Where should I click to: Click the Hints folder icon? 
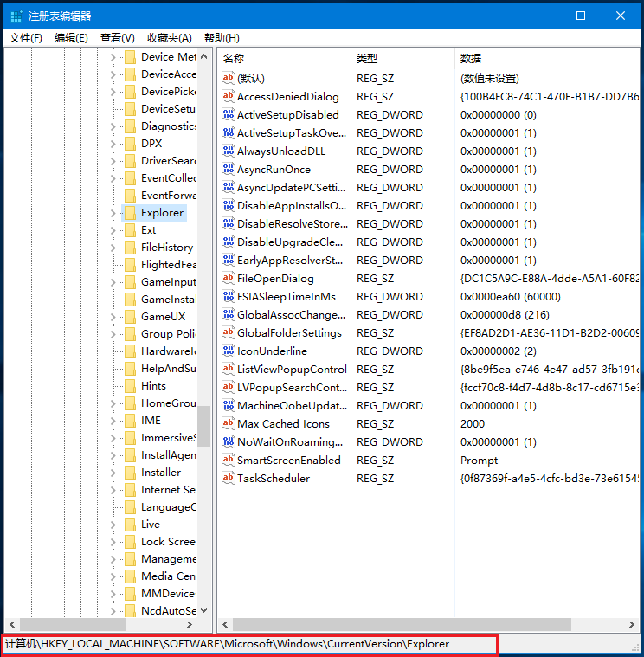coord(131,385)
